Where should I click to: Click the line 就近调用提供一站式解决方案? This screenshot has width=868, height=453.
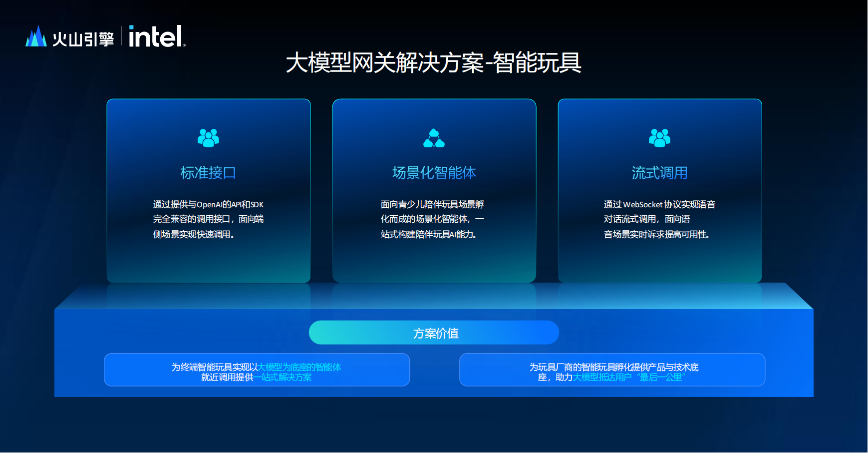[257, 377]
